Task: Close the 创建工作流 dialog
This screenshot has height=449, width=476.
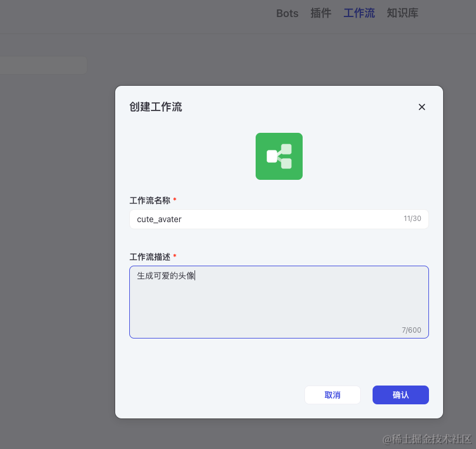Action: [x=422, y=107]
